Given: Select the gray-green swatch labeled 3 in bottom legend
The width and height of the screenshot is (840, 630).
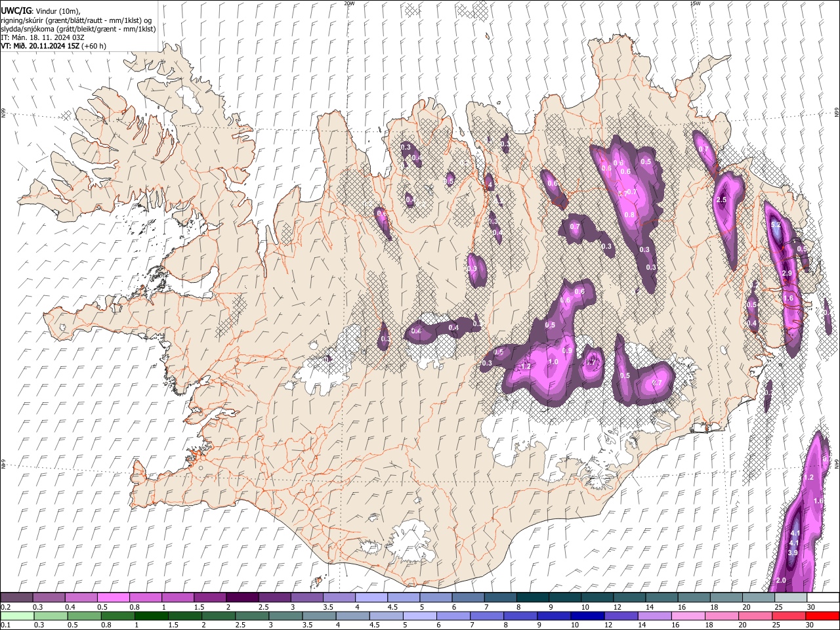Looking at the screenshot, I should click(285, 616).
